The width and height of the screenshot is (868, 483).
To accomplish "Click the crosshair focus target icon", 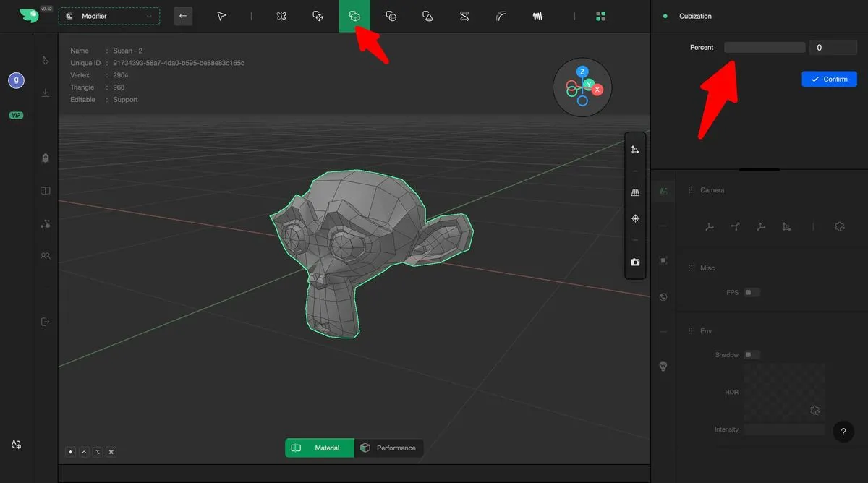I will tap(635, 218).
